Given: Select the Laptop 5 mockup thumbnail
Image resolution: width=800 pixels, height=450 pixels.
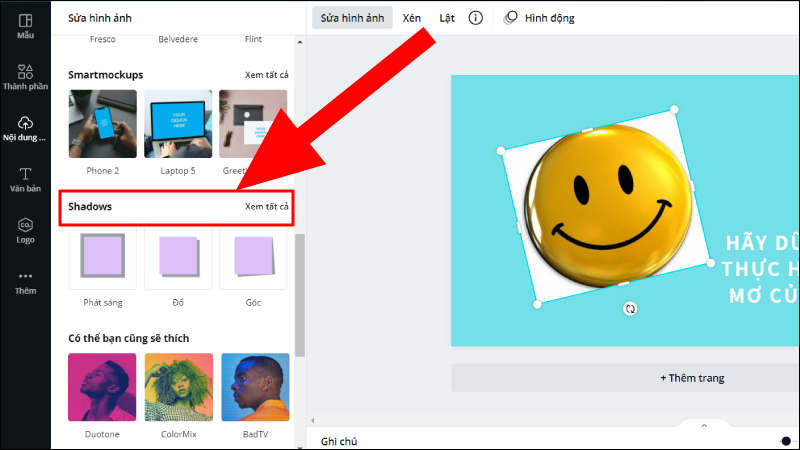Looking at the screenshot, I should [x=178, y=124].
